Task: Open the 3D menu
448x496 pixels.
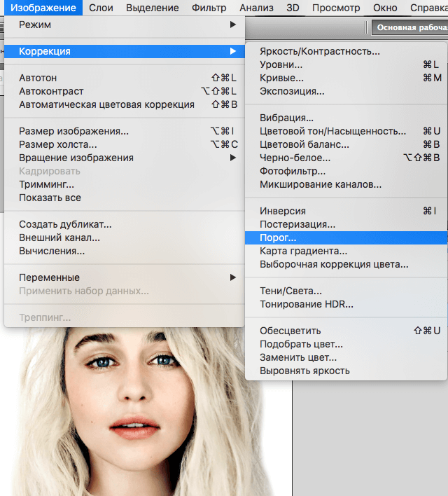Action: click(x=293, y=8)
